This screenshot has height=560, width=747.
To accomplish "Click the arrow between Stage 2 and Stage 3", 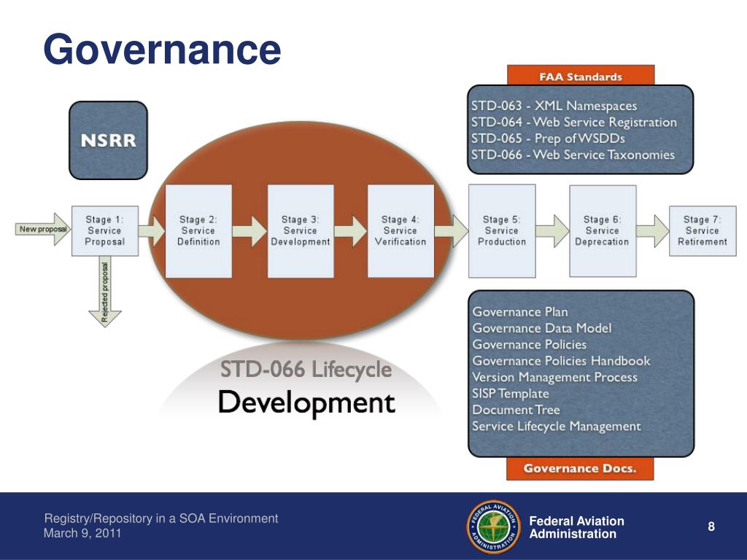I will [x=249, y=231].
